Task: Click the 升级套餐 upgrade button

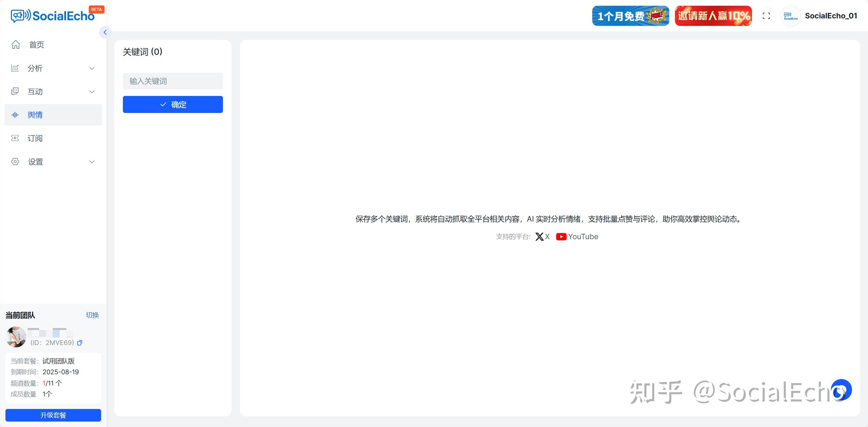Action: pos(53,415)
